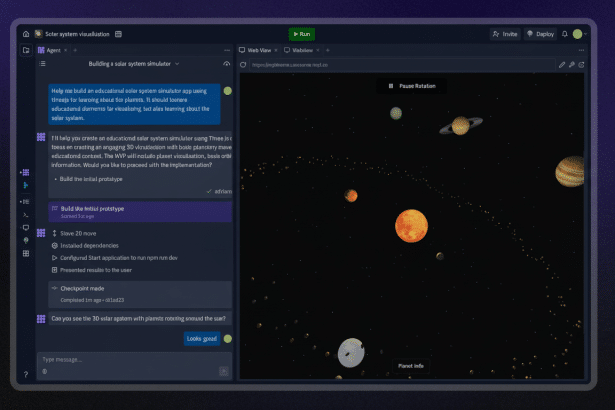This screenshot has height=410, width=615.
Task: Switch to the Agent tab
Action: point(50,50)
